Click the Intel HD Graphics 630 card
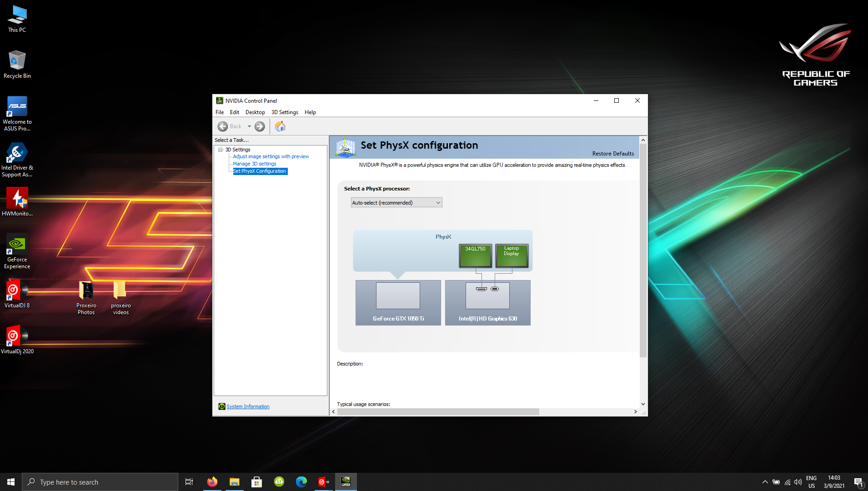 tap(488, 303)
